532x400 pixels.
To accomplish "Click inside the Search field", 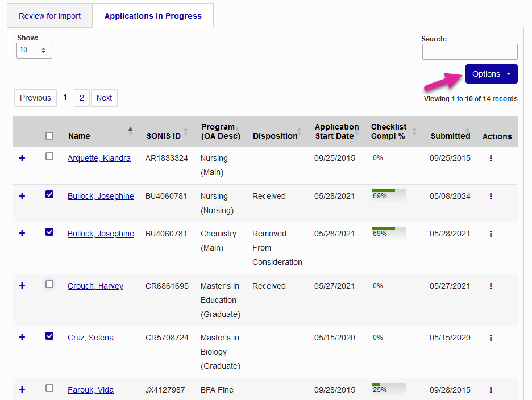I will point(469,52).
